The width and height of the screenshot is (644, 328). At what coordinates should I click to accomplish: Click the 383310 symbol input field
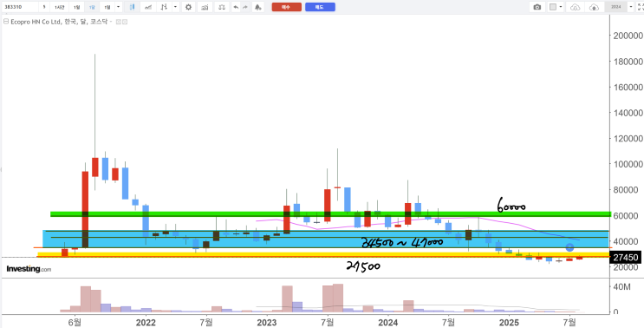pos(20,7)
